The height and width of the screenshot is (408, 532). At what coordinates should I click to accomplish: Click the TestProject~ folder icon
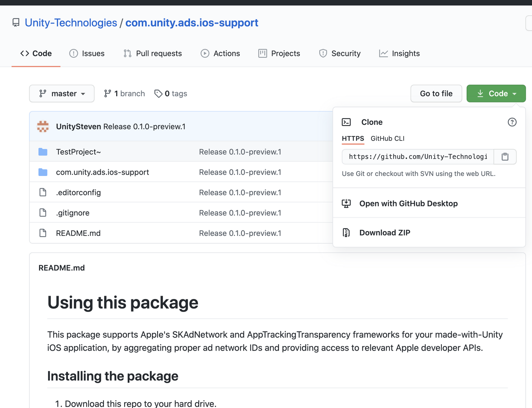click(43, 152)
